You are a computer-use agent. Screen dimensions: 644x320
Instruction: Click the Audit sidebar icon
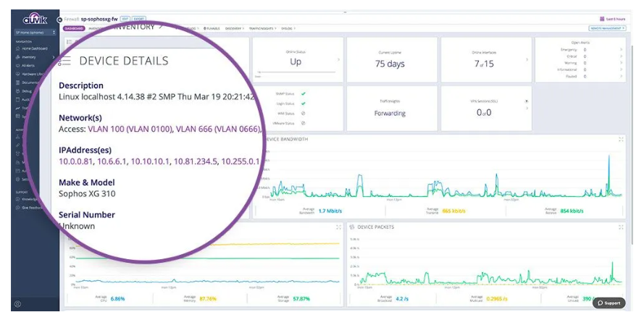17,100
